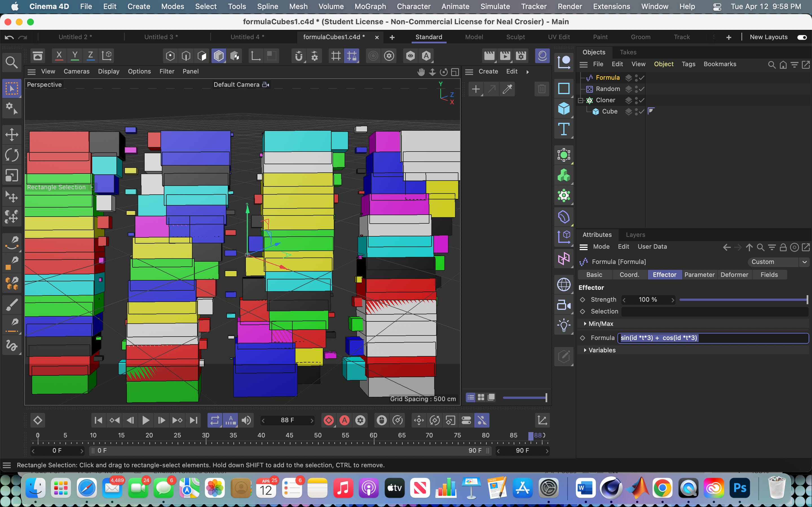This screenshot has height=507, width=812.
Task: Open the Cameras viewport menu
Action: [x=76, y=72]
